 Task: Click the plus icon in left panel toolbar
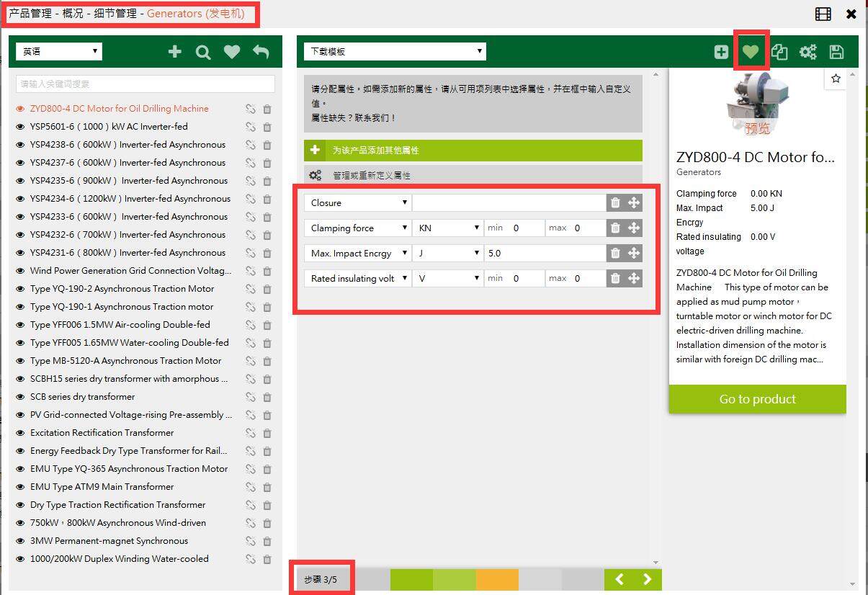[174, 52]
